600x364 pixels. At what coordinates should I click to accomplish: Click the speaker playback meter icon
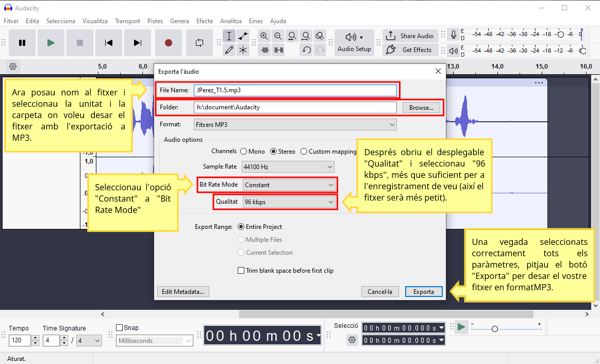click(x=454, y=51)
